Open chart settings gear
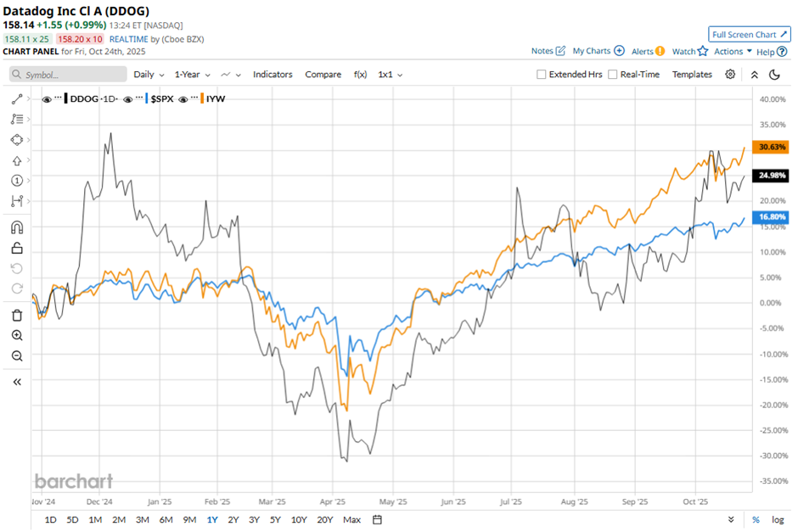Viewport: 798px width, 532px height. click(730, 75)
